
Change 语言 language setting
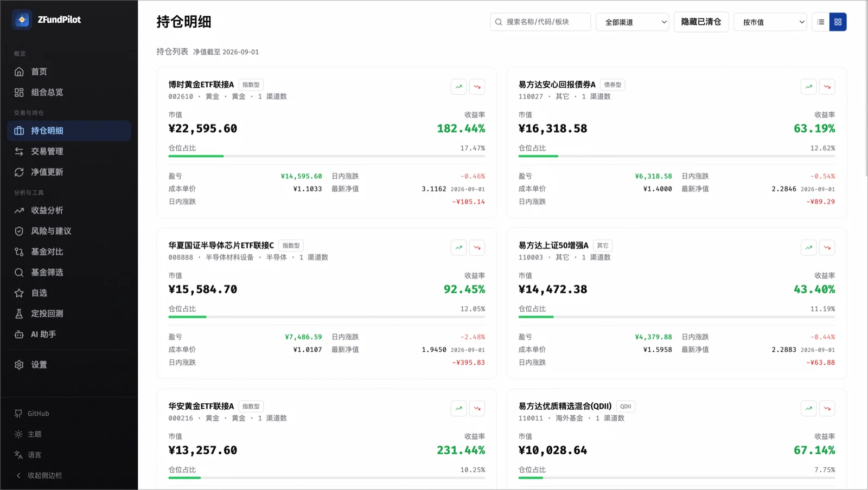69,455
